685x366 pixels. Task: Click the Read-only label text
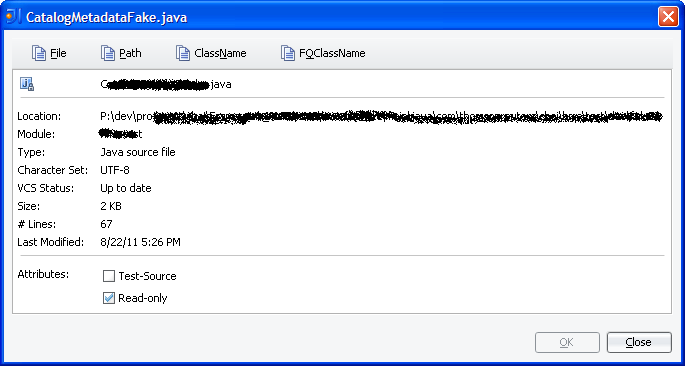click(x=143, y=298)
